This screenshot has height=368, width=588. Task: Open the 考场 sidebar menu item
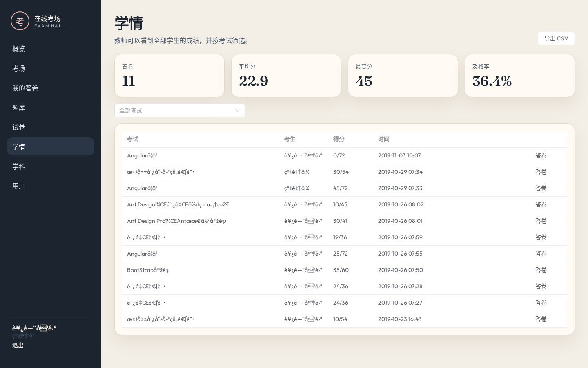[x=51, y=68]
